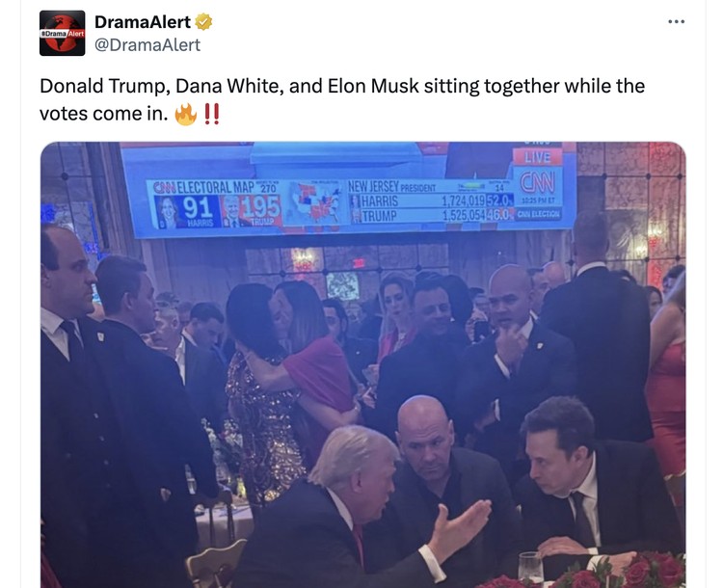Visit the @DramaAlert handle link
This screenshot has width=723, height=588.
(x=147, y=44)
